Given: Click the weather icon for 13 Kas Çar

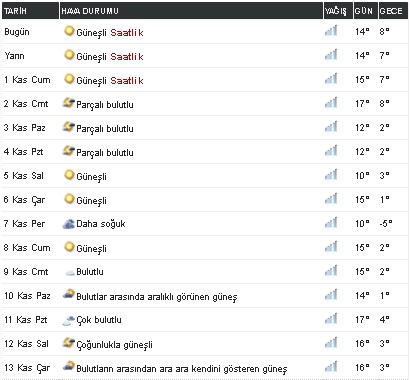Looking at the screenshot, I should 69,366.
